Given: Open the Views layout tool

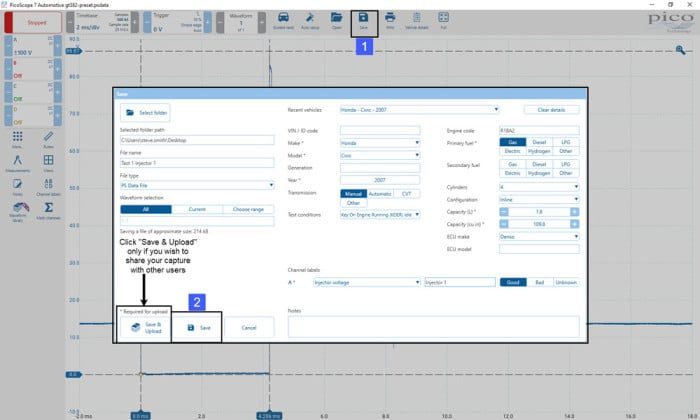Looking at the screenshot, I should (x=48, y=163).
